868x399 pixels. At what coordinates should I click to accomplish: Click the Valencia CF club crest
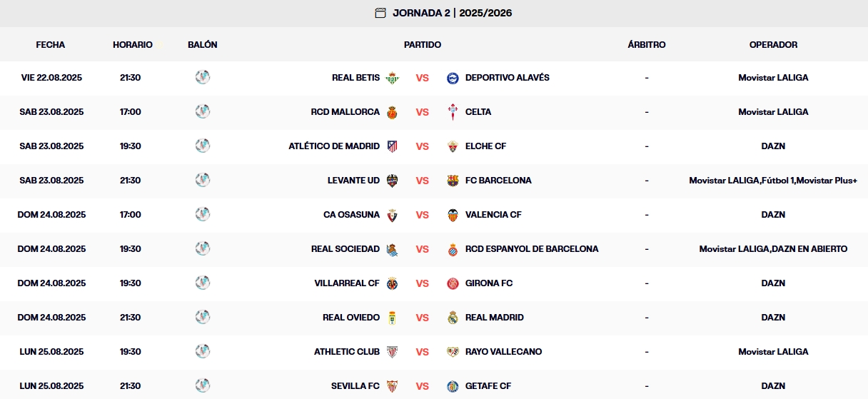(x=453, y=215)
